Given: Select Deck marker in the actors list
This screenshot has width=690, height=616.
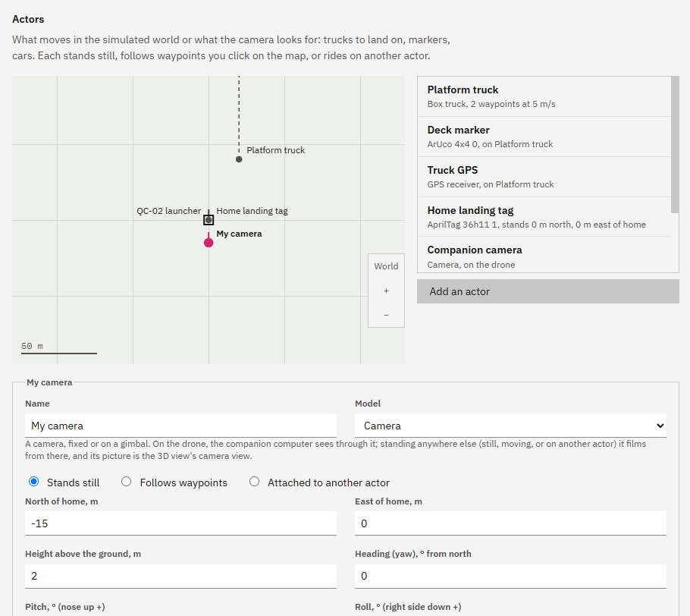Looking at the screenshot, I should tap(544, 137).
